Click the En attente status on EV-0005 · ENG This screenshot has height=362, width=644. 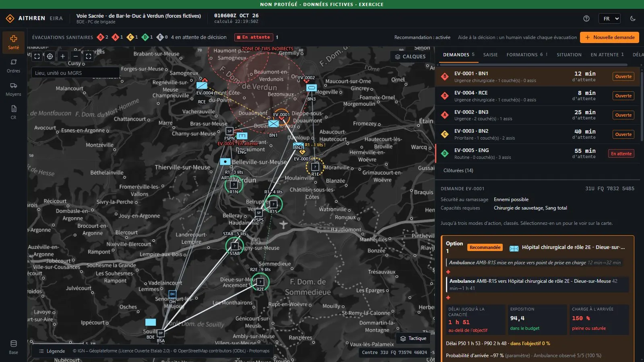621,154
